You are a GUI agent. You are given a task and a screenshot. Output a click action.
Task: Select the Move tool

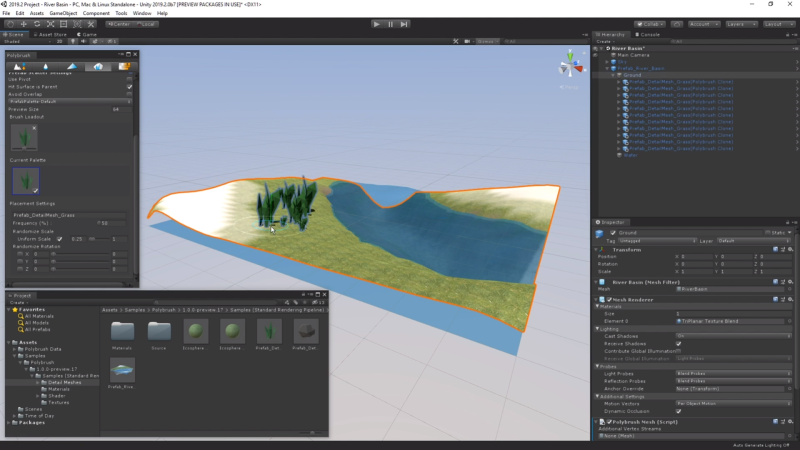(x=23, y=24)
